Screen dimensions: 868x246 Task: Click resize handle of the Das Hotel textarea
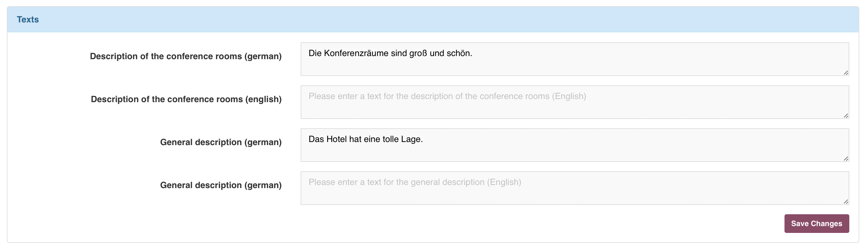(x=846, y=159)
